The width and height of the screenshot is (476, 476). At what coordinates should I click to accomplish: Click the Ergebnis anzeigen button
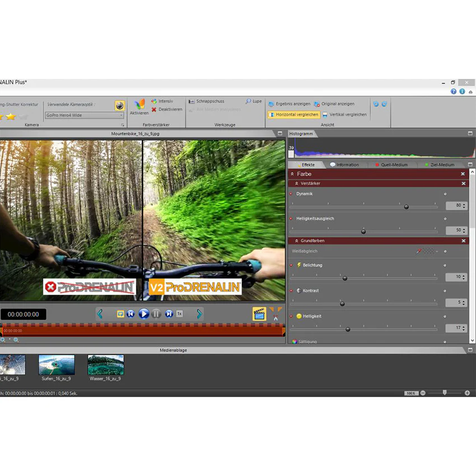click(x=290, y=104)
